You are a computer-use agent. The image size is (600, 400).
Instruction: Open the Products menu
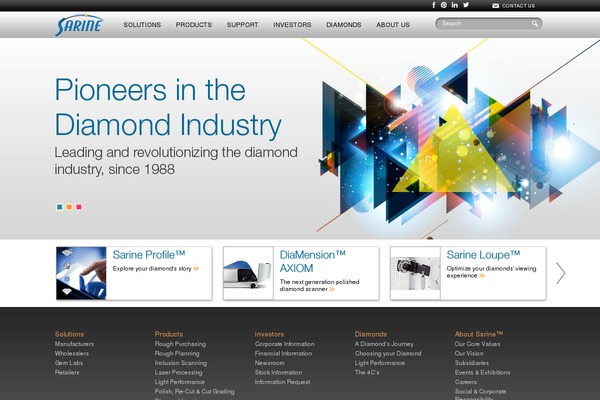coord(194,24)
